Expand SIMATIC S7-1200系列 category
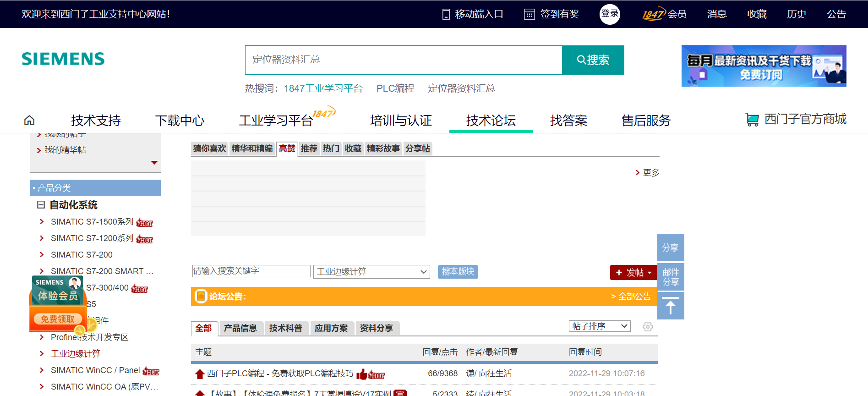The height and width of the screenshot is (396, 868). (92, 238)
